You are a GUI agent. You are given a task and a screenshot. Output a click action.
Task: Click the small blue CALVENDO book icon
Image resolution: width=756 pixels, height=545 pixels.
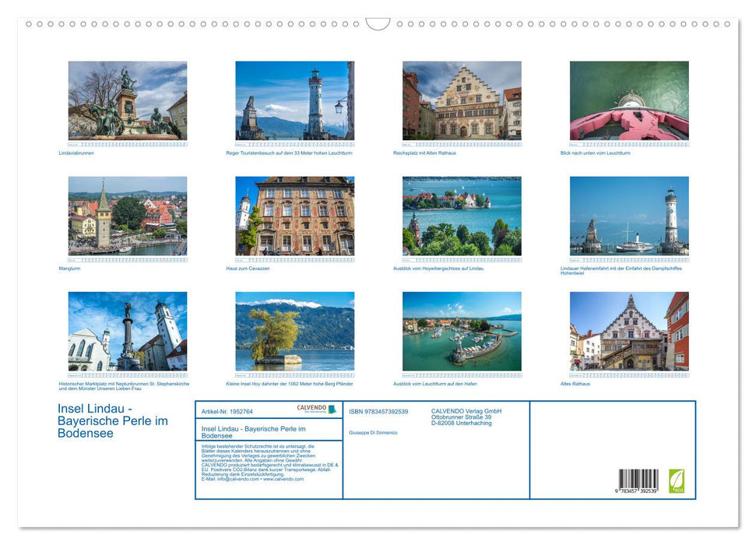331,410
